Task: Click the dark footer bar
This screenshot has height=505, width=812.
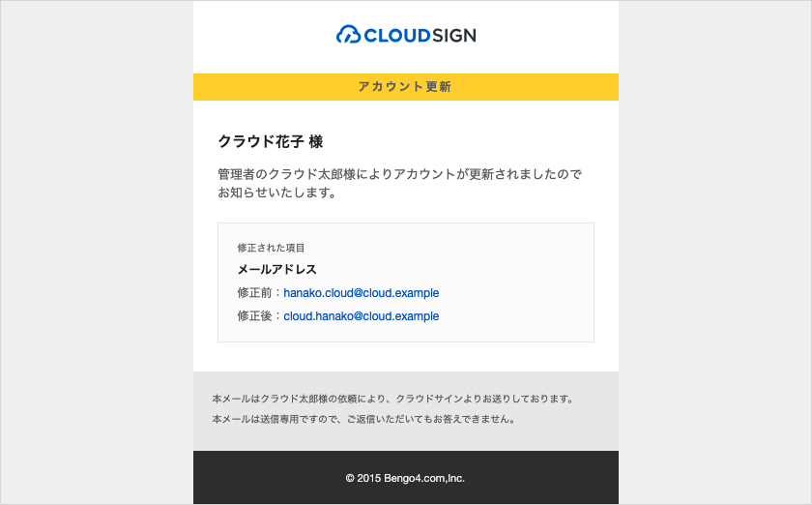Action: [x=406, y=477]
